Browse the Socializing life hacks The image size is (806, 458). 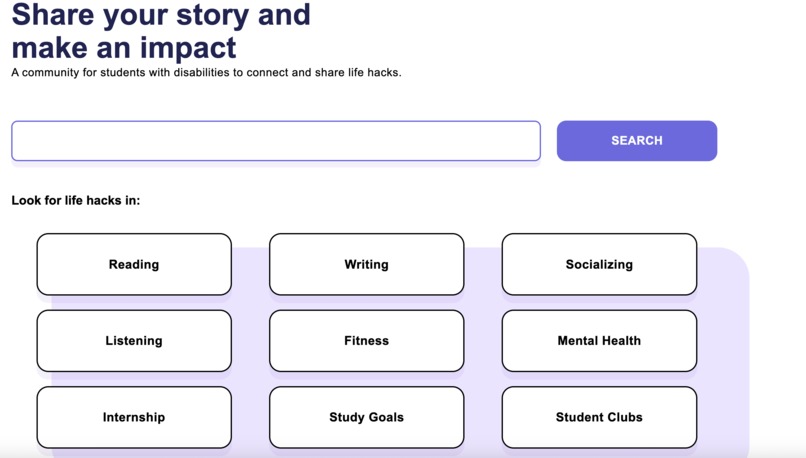(x=599, y=264)
